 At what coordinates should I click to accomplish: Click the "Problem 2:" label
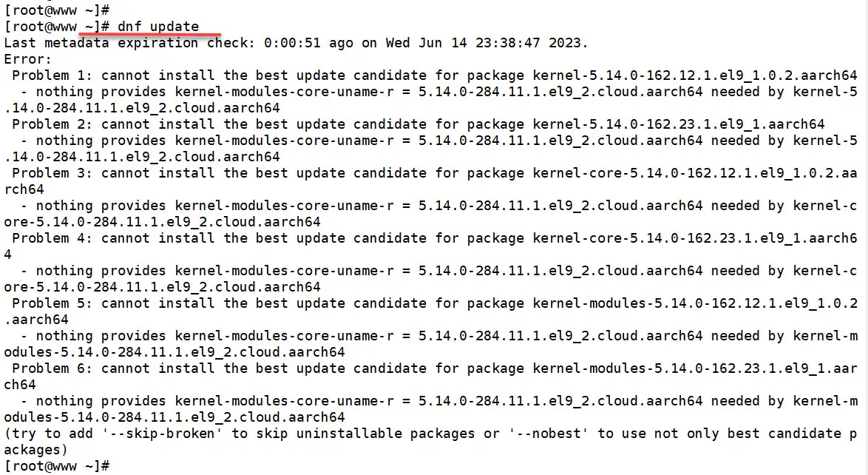tap(52, 124)
